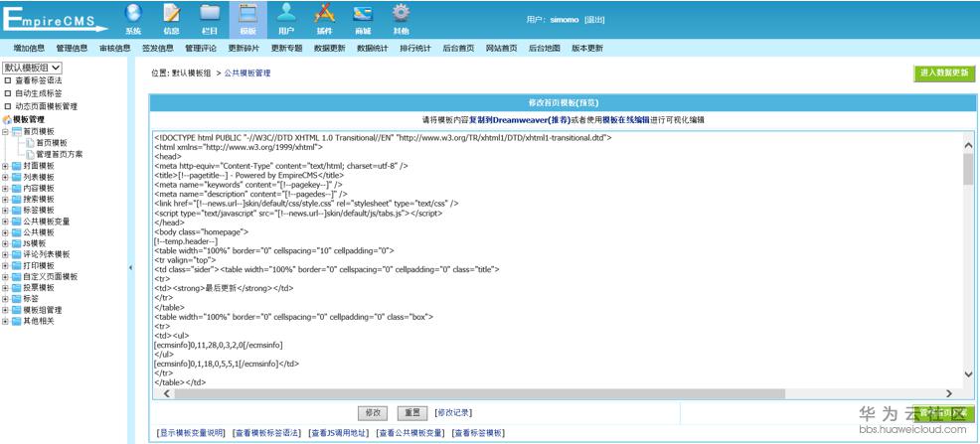Open the [查看JS调用地址] link

(338, 433)
